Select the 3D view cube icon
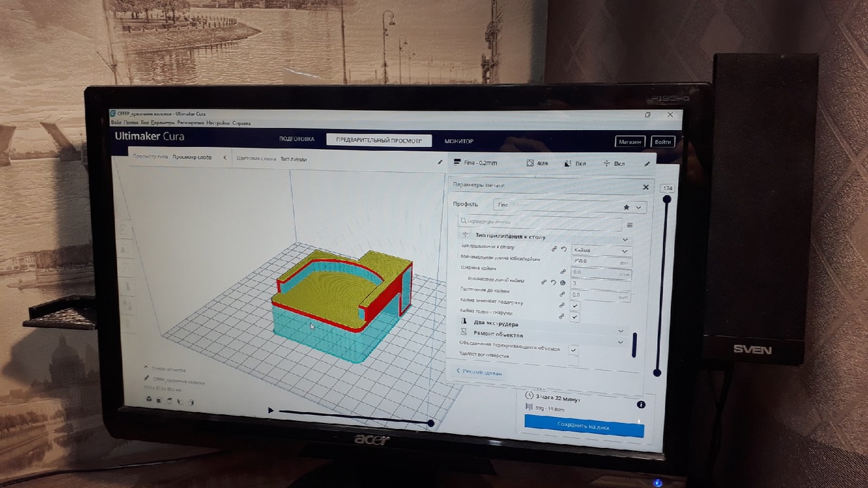Viewport: 868px width, 488px height. click(x=149, y=399)
